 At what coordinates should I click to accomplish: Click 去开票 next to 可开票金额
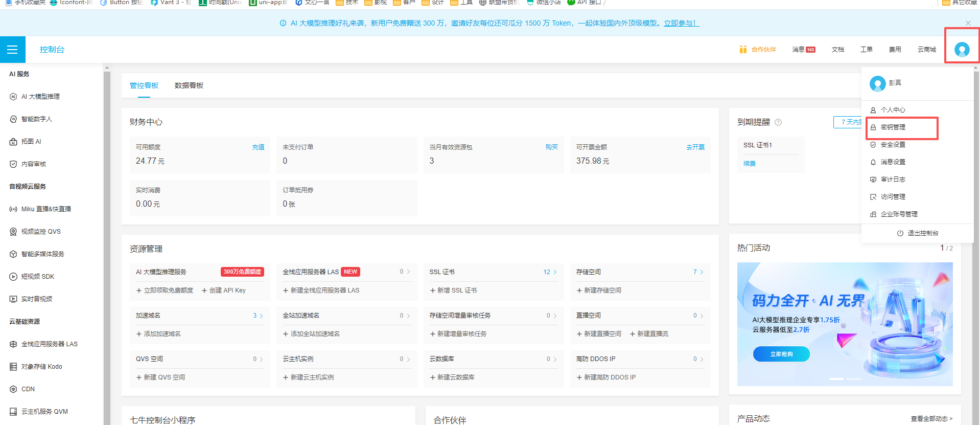[x=695, y=147]
